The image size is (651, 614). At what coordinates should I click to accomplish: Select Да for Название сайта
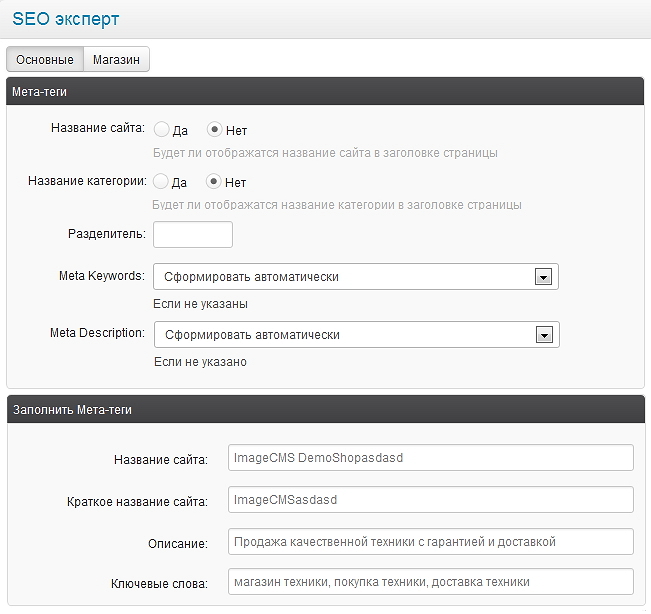pyautogui.click(x=162, y=130)
